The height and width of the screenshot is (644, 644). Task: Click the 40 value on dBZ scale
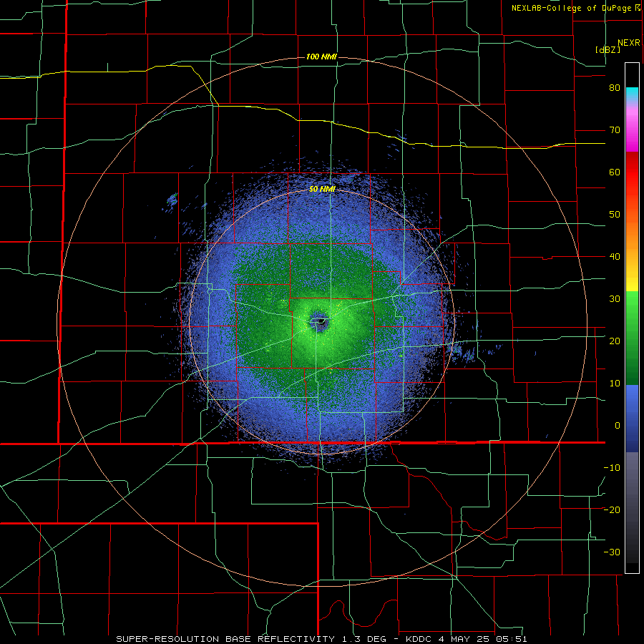pyautogui.click(x=615, y=257)
